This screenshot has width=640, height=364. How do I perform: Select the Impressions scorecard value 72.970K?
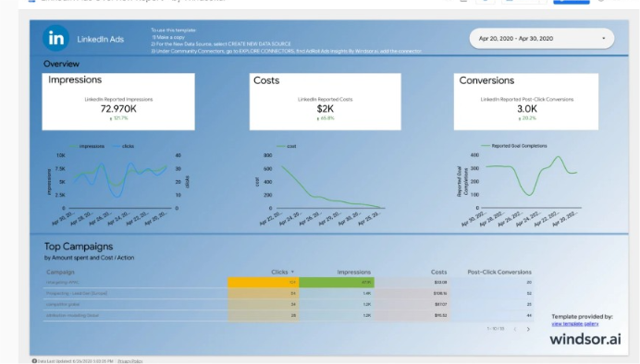pyautogui.click(x=118, y=109)
